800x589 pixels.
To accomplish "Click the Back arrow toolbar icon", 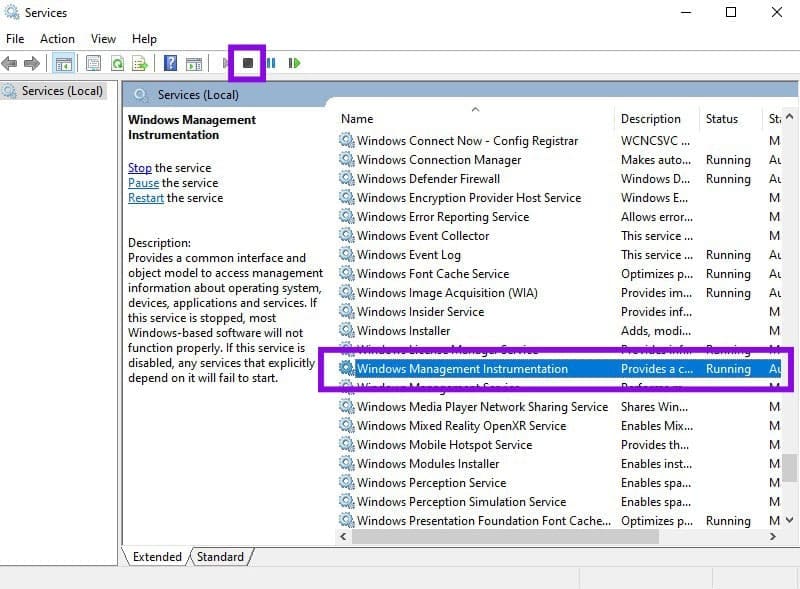I will pyautogui.click(x=9, y=63).
